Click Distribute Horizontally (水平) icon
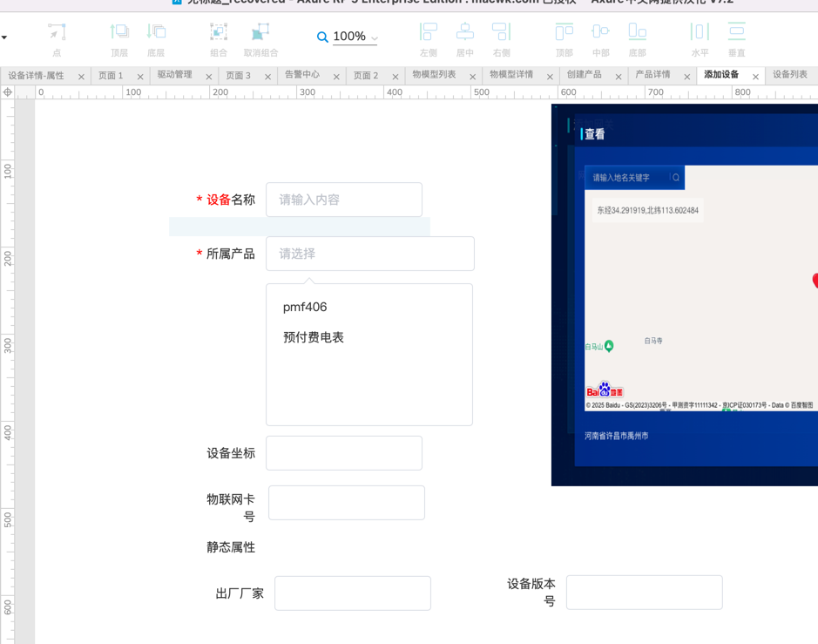The image size is (818, 644). (x=700, y=33)
